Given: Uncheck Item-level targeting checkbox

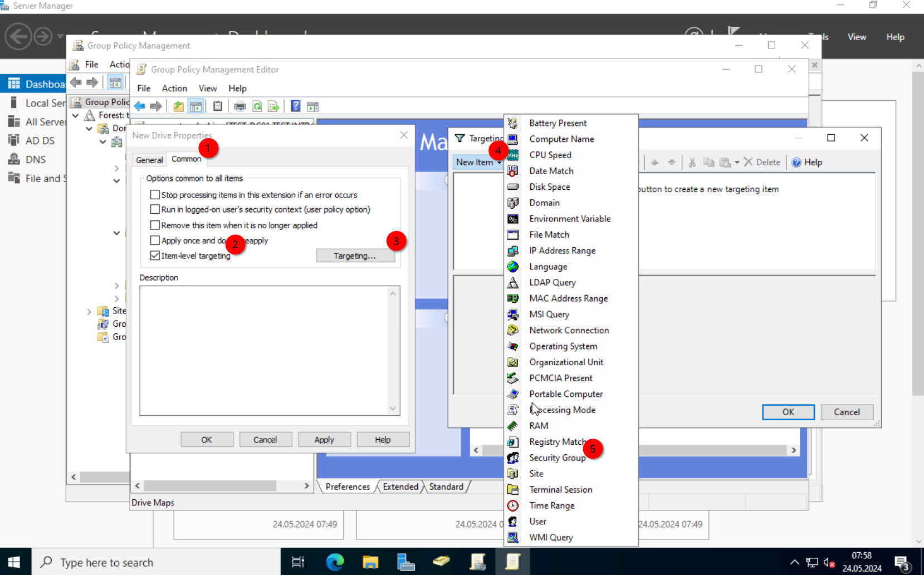Looking at the screenshot, I should (155, 255).
